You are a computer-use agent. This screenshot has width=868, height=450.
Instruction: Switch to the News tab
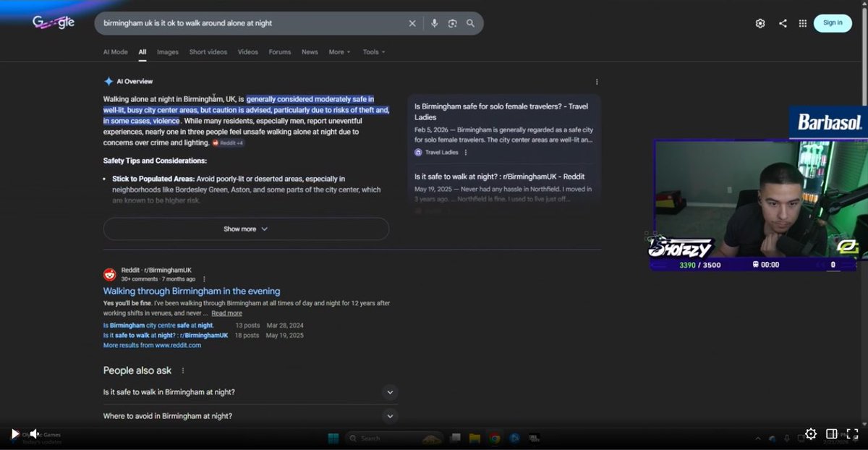tap(310, 52)
